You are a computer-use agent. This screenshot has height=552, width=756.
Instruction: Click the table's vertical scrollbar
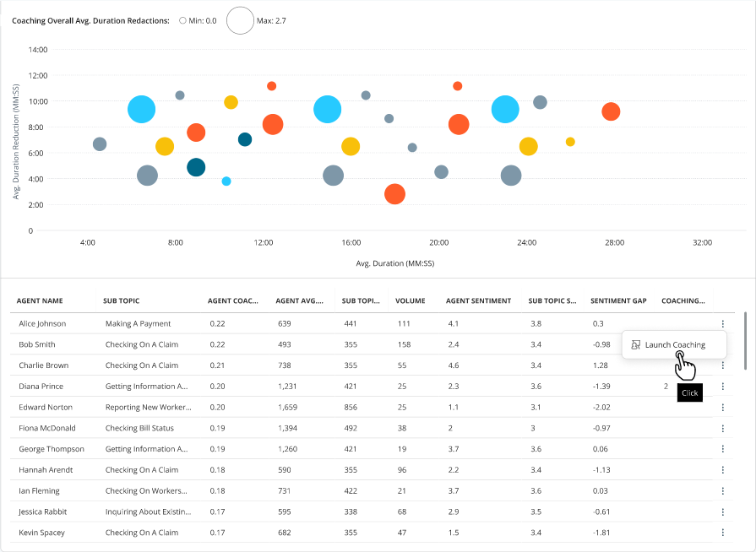coord(745,340)
